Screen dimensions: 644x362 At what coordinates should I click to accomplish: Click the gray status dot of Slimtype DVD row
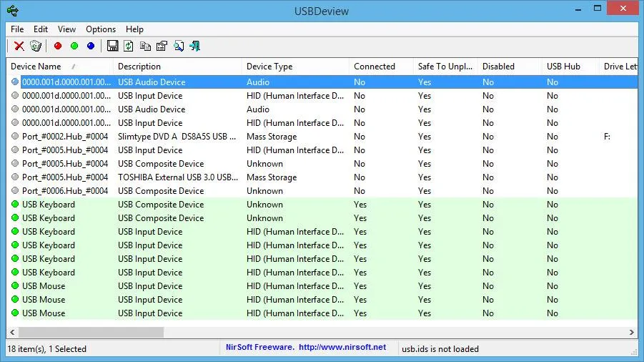(x=15, y=136)
